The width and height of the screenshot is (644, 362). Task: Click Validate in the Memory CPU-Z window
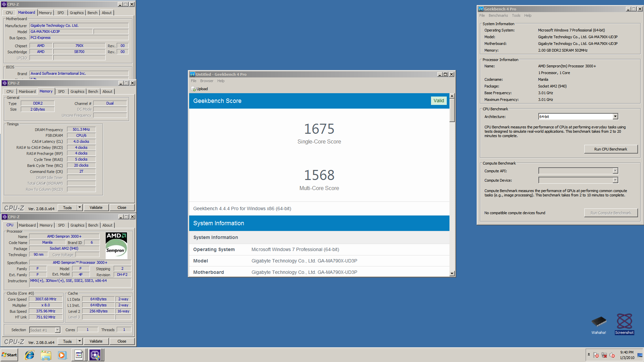pyautogui.click(x=96, y=208)
